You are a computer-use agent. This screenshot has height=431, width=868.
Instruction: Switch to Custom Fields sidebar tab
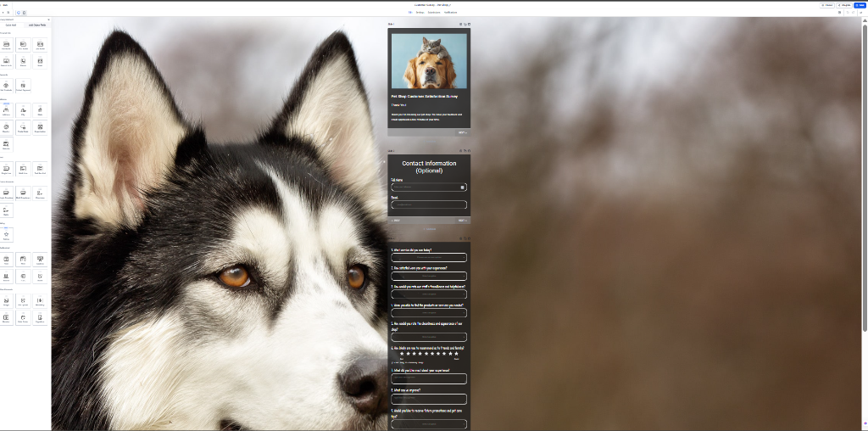(x=37, y=25)
